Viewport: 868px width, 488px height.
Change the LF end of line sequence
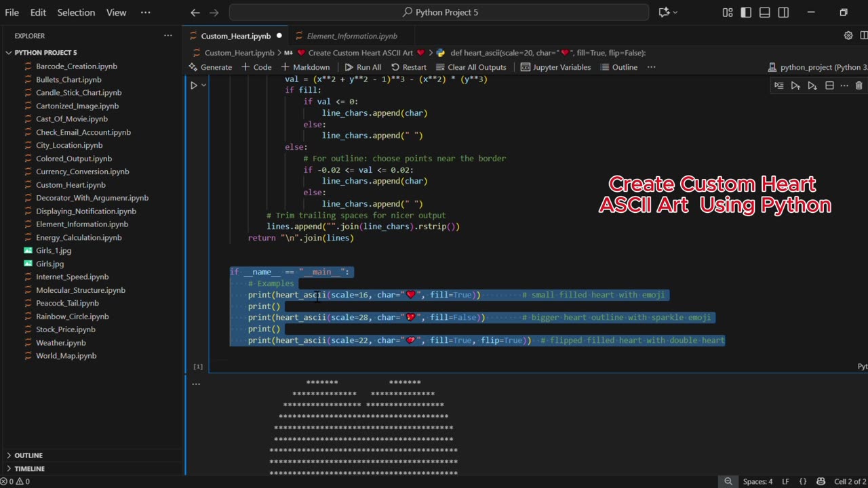(785, 481)
